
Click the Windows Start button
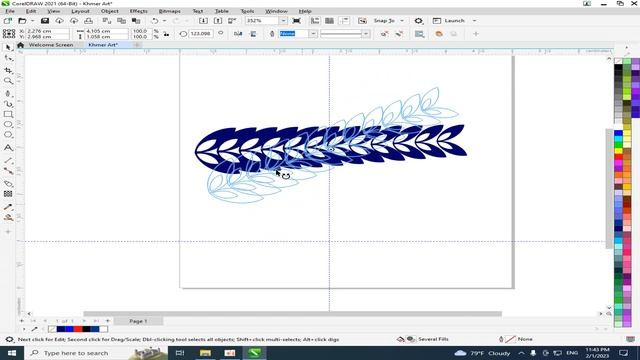click(x=11, y=353)
